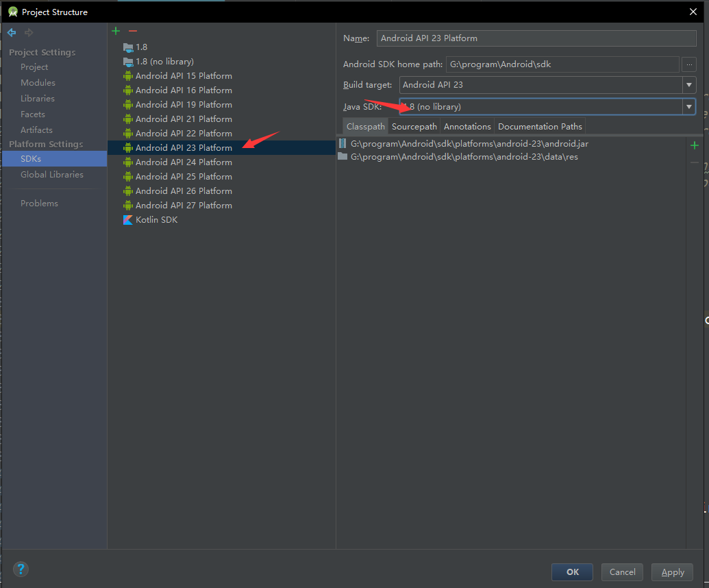
Task: Click the Android icon for API 27 Platform
Action: [x=128, y=206]
